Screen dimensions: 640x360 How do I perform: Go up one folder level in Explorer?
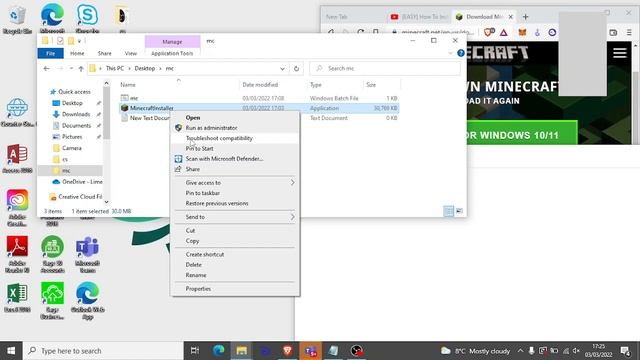[81, 69]
